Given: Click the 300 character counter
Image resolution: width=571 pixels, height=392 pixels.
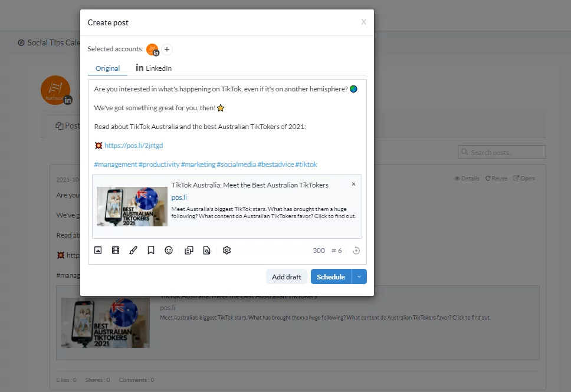Looking at the screenshot, I should point(319,251).
